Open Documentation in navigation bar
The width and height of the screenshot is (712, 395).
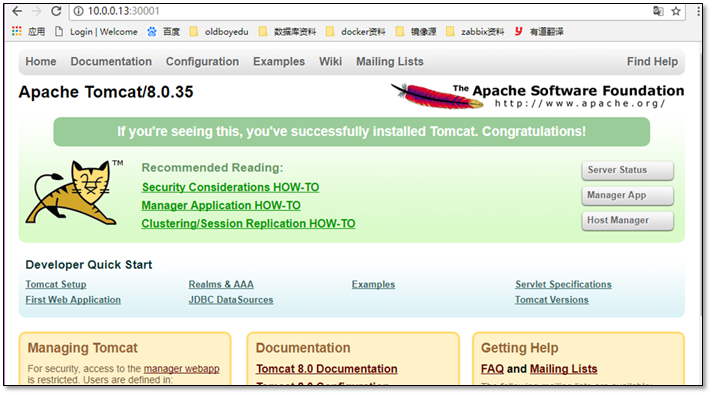pos(111,61)
